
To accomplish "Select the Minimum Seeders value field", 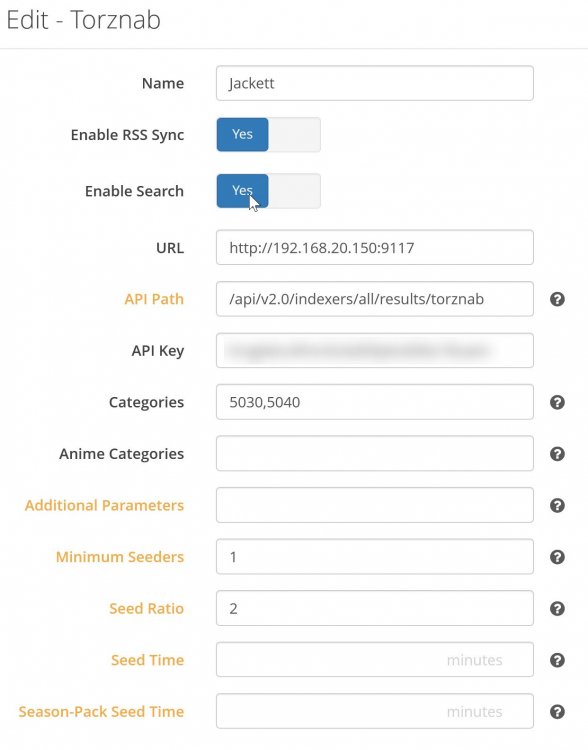I will (375, 557).
